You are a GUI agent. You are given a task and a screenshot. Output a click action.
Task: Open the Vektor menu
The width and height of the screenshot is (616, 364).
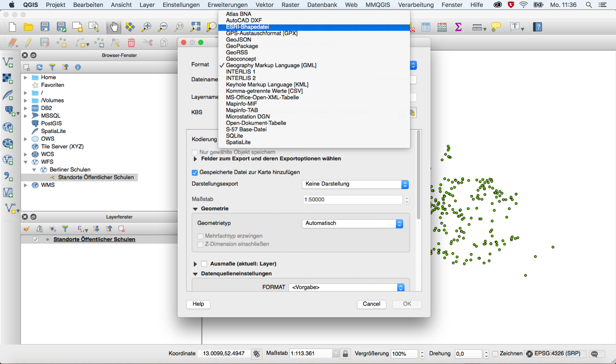pyautogui.click(x=264, y=5)
